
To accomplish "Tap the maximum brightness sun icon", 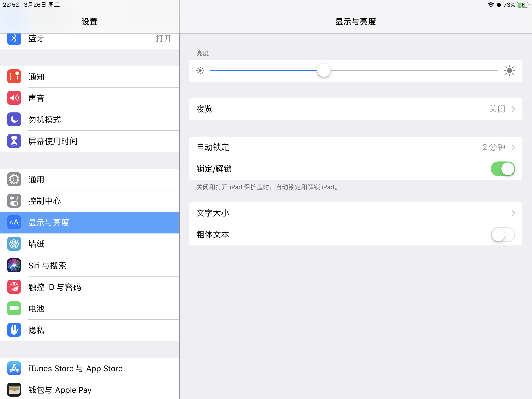I will [509, 71].
